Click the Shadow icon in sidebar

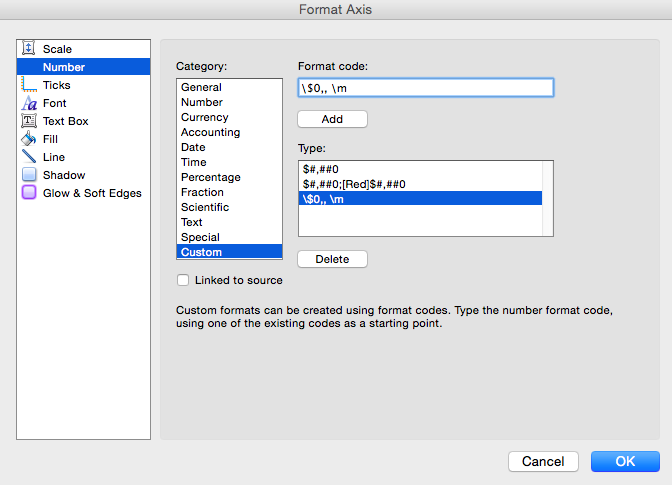[x=29, y=175]
